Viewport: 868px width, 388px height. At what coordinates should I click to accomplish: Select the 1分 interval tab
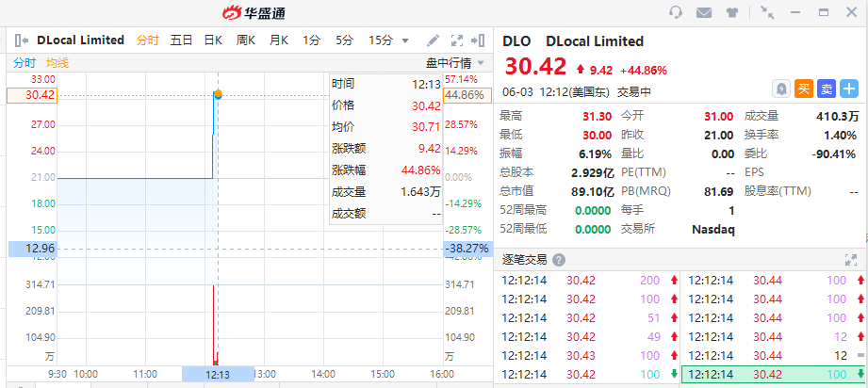pos(312,40)
